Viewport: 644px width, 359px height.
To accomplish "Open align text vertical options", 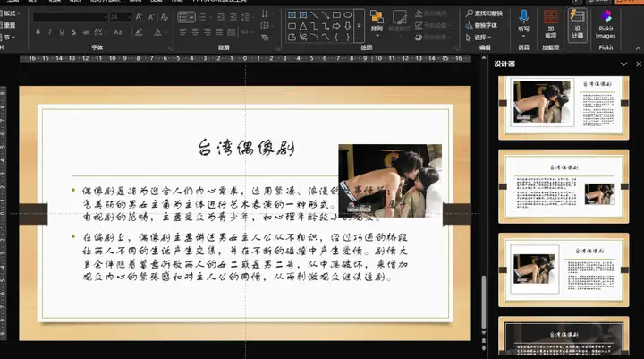I will click(x=266, y=25).
